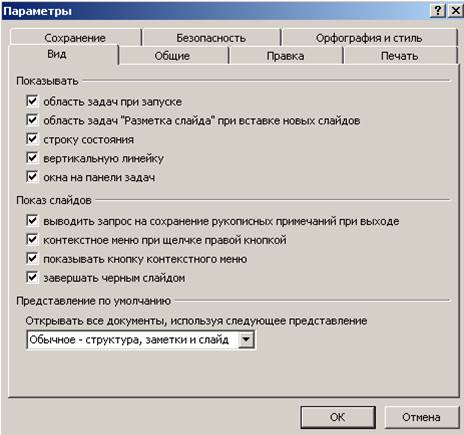Screen dimensions: 464x435
Task: Open the Правка tab
Action: coord(285,56)
